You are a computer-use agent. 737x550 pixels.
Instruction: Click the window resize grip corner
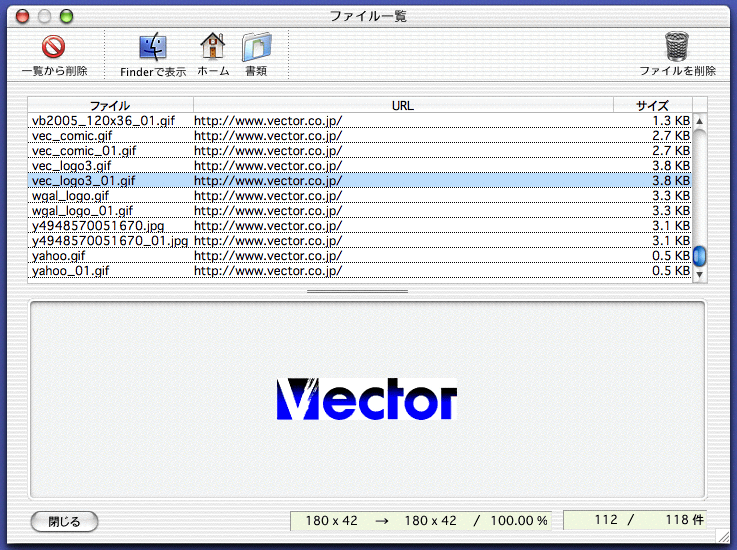point(721,535)
